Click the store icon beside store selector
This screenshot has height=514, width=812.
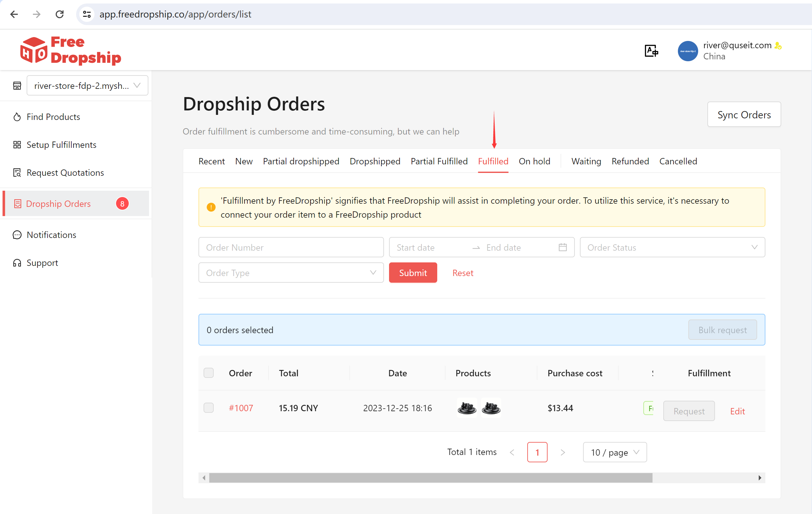pos(17,86)
